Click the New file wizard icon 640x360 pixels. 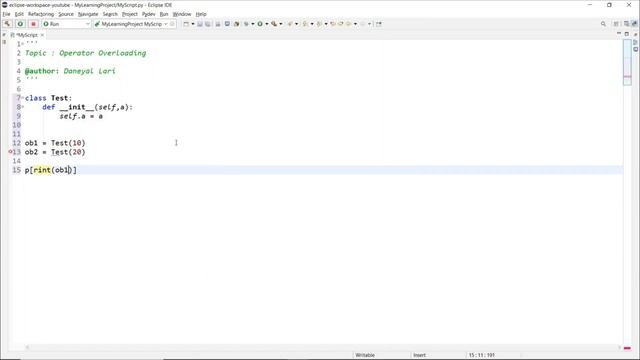pyautogui.click(x=186, y=24)
